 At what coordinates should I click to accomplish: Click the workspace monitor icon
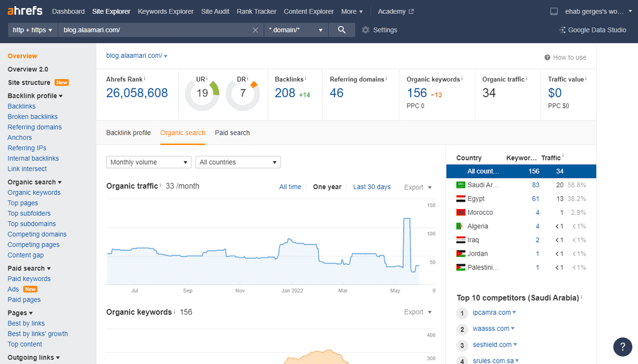click(554, 11)
